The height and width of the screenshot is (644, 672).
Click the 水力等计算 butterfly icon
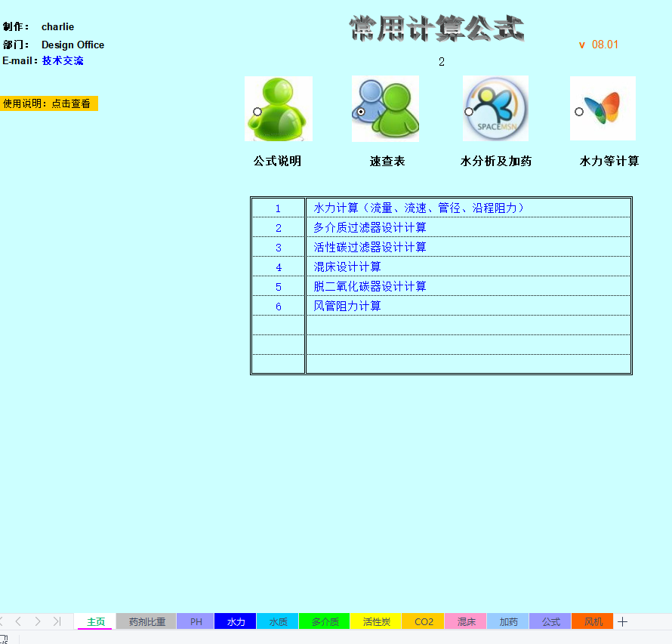(603, 108)
